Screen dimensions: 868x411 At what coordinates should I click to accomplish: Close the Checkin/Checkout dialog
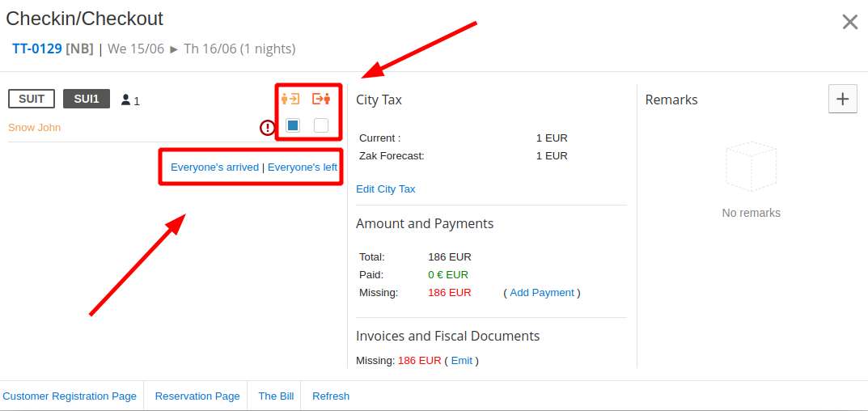[849, 22]
